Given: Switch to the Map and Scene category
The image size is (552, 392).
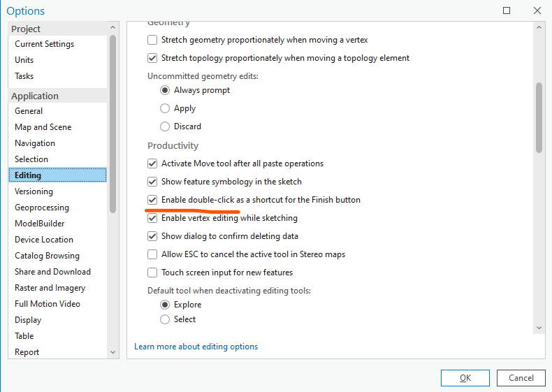Looking at the screenshot, I should [x=43, y=127].
